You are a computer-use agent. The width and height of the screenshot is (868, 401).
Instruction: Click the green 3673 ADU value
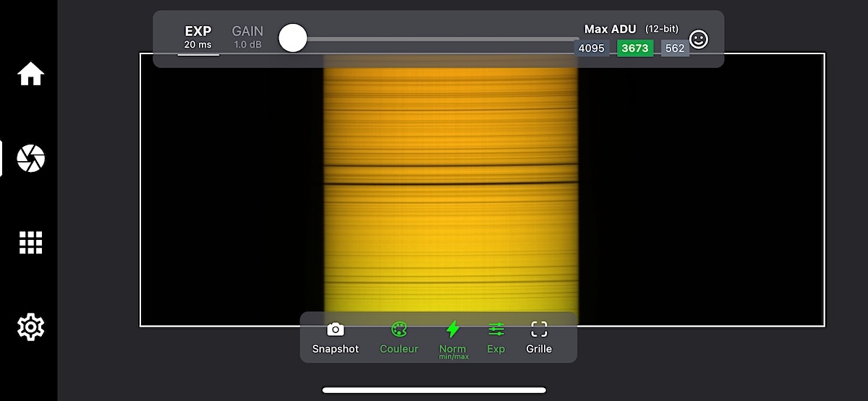(x=634, y=48)
